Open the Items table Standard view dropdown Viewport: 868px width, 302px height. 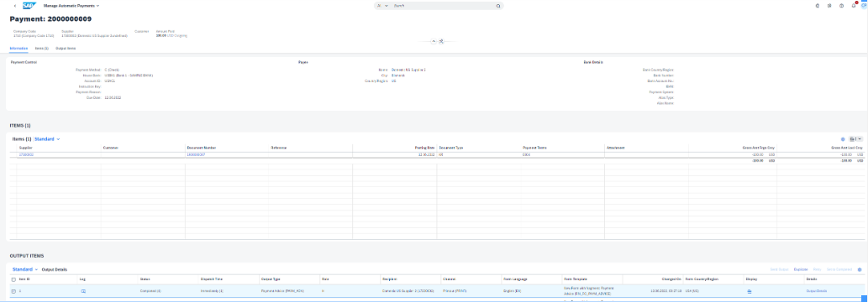pos(47,139)
